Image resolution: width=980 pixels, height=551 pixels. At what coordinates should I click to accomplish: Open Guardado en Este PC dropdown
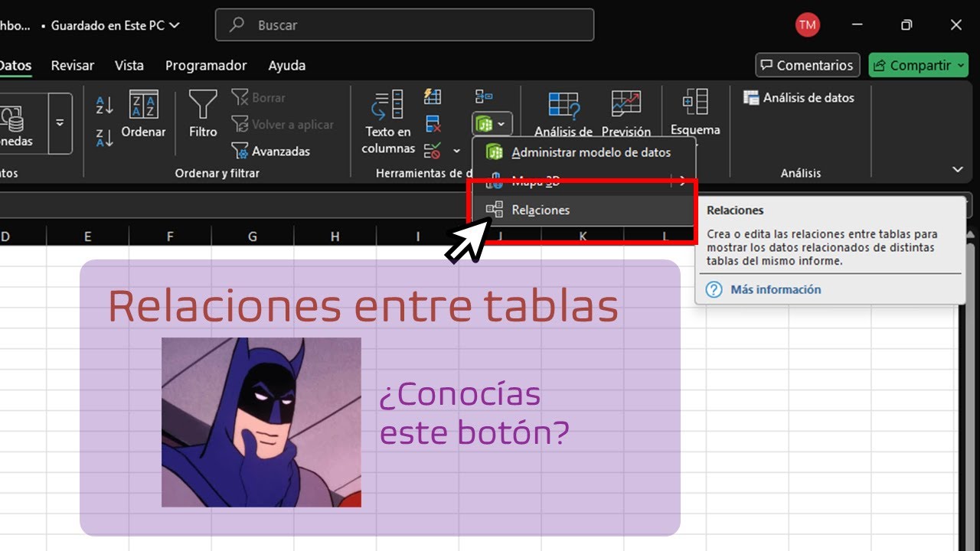pos(115,25)
